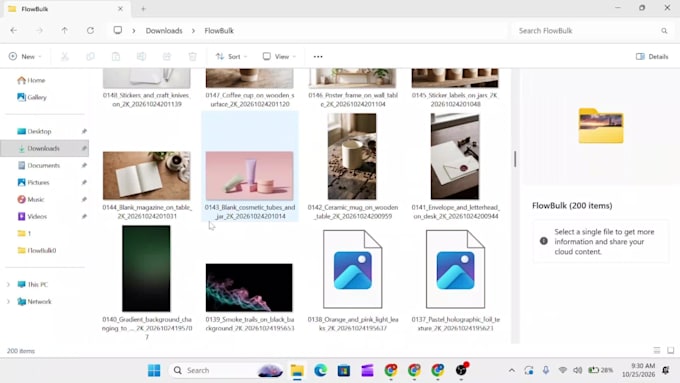Select the 0143 cosmetic tubes thumbnail
The width and height of the screenshot is (680, 383).
(249, 176)
